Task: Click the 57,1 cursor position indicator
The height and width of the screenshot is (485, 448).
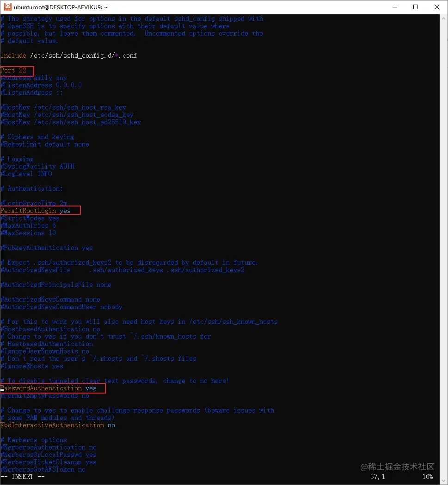Action: [x=377, y=476]
